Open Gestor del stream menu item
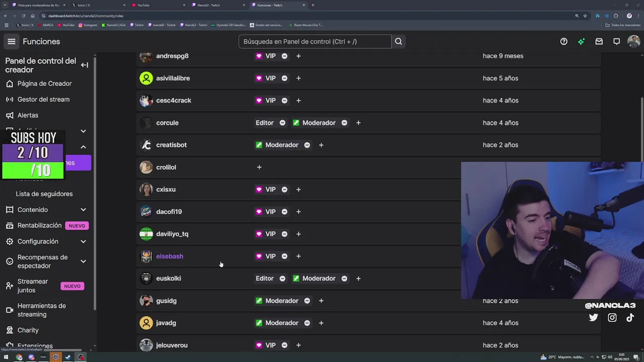The image size is (644, 362). (43, 100)
